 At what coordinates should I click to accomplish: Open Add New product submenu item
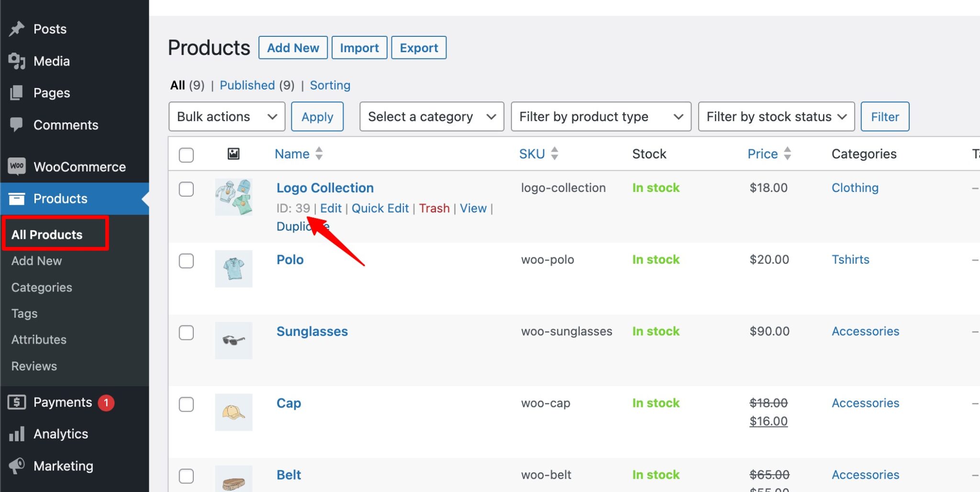pos(36,261)
